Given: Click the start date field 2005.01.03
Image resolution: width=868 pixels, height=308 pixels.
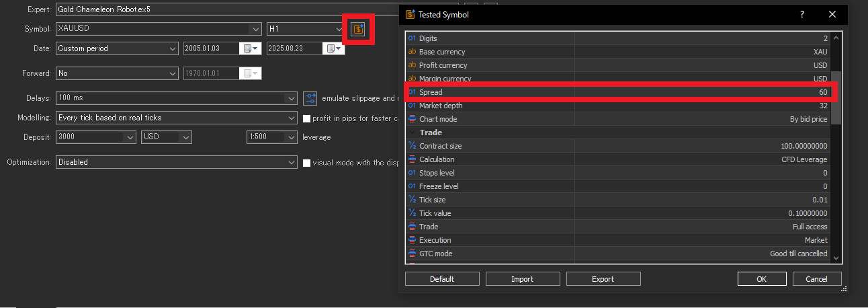Looking at the screenshot, I should point(212,48).
